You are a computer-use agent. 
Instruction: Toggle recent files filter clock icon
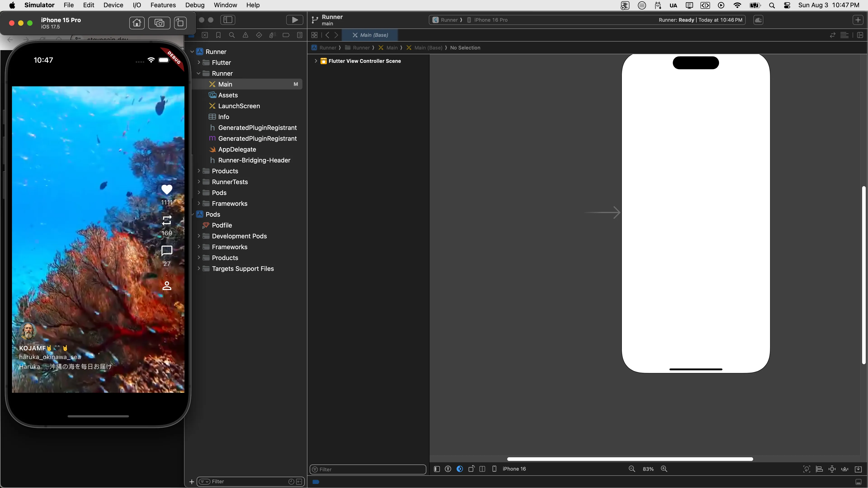(291, 482)
